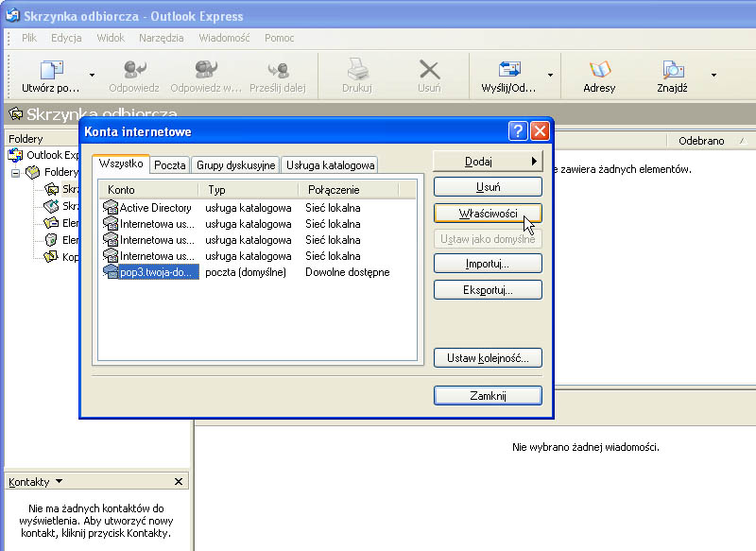This screenshot has height=551, width=756.
Task: Sort accounts by the Połączenie column header
Action: (x=349, y=190)
